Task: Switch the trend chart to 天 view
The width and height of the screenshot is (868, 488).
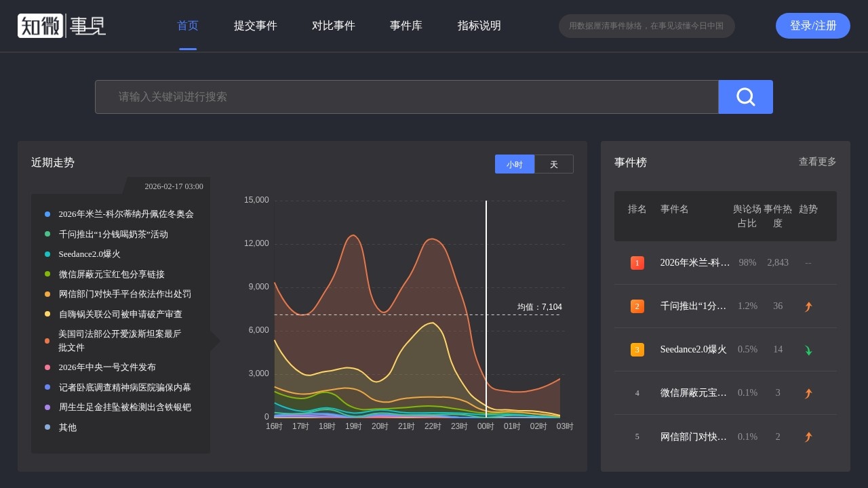Action: [553, 164]
